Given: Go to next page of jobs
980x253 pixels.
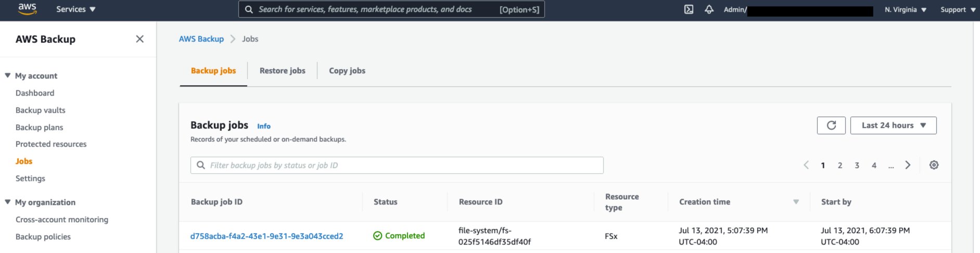Looking at the screenshot, I should (908, 165).
